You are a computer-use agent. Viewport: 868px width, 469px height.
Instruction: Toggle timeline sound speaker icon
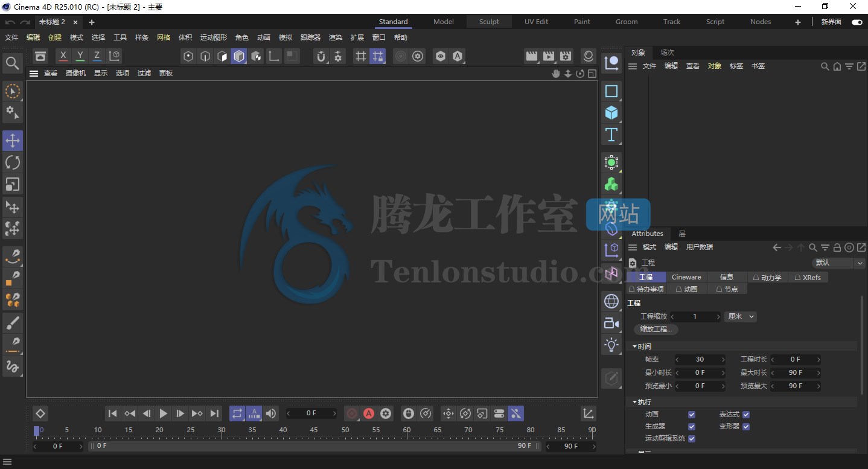271,413
